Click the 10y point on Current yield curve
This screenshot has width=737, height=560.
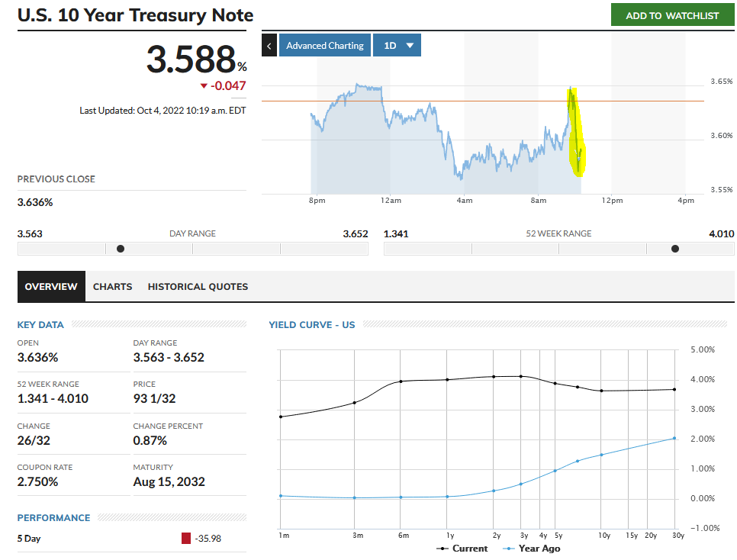(601, 391)
